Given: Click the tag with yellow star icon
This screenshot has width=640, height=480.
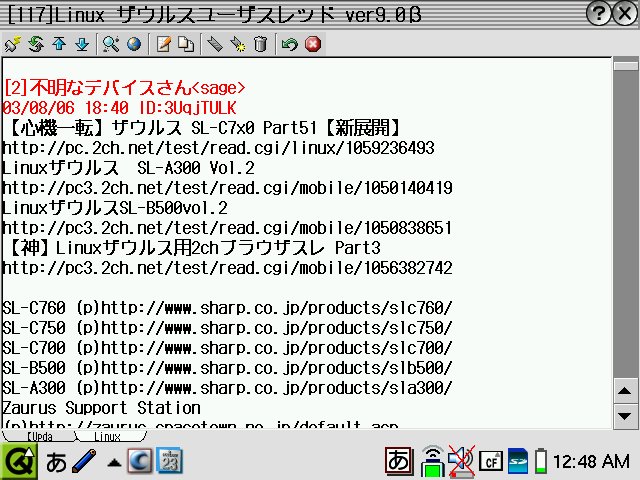Looking at the screenshot, I should click(238, 44).
